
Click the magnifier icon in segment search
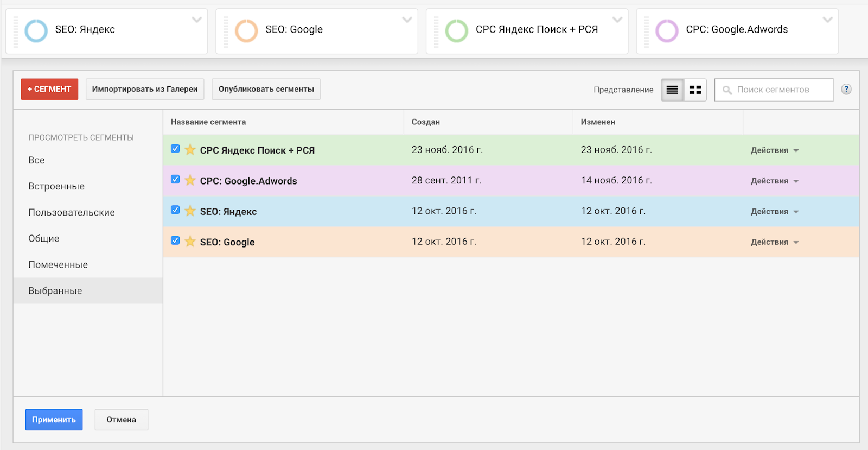click(x=727, y=90)
